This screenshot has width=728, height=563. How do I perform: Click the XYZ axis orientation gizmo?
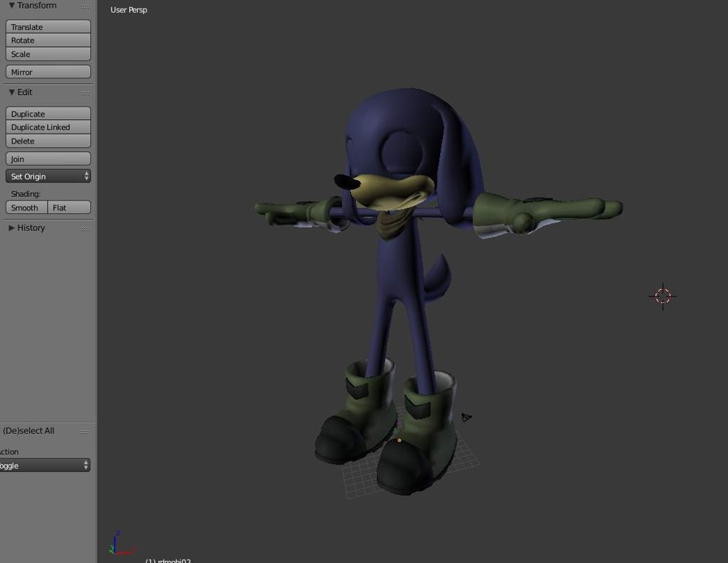(121, 544)
